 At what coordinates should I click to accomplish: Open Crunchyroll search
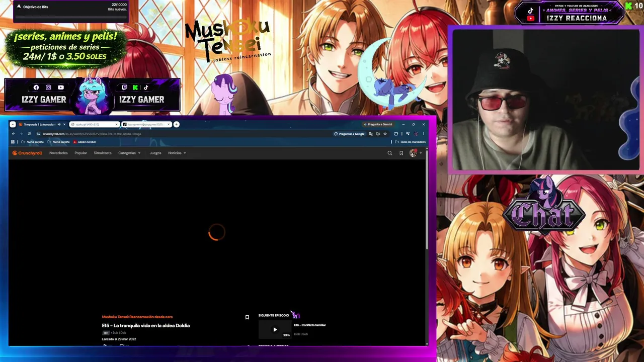389,153
